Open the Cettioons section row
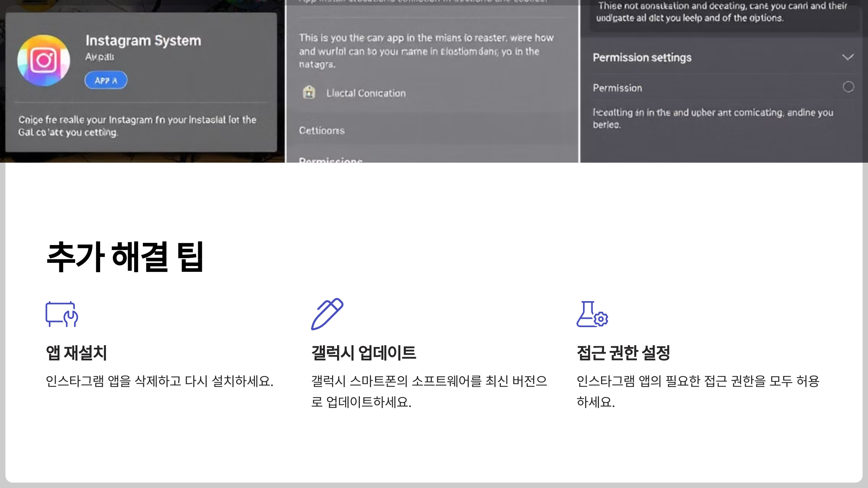The width and height of the screenshot is (868, 488). pos(322,130)
